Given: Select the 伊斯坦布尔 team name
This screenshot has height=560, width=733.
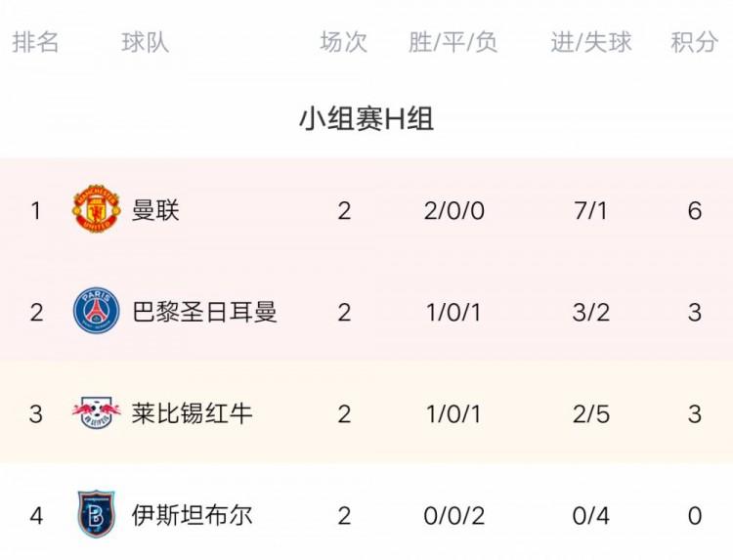Looking at the screenshot, I should coord(193,515).
